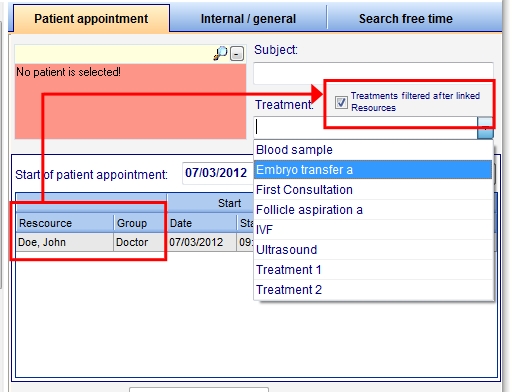The image size is (512, 392).
Task: Click the minus button beside patient search
Action: (x=237, y=54)
